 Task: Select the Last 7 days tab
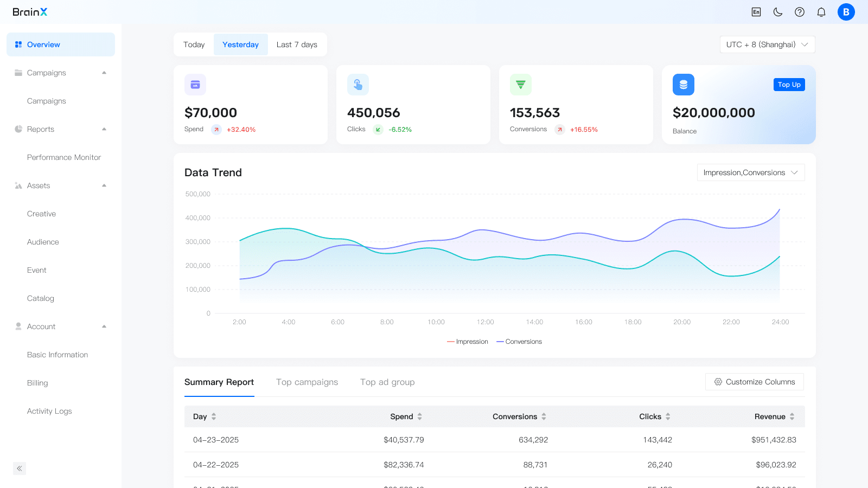[x=297, y=44]
